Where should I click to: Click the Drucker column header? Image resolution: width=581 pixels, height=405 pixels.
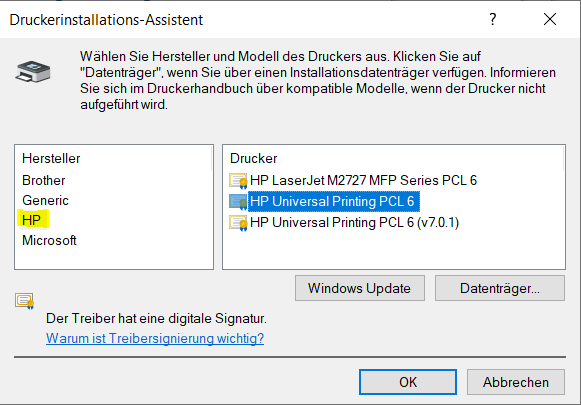(253, 159)
